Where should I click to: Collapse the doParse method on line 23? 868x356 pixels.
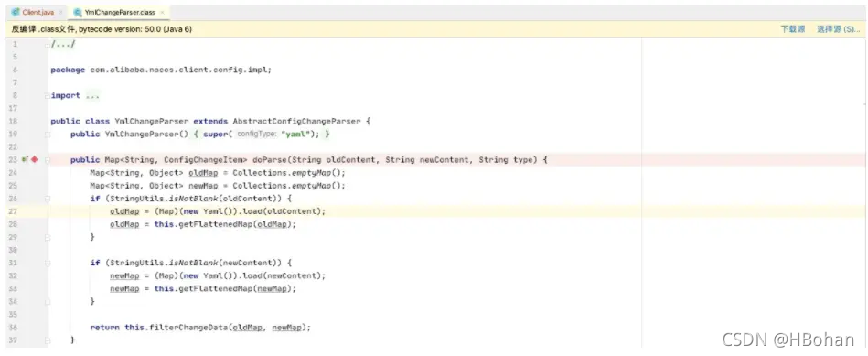coord(48,160)
